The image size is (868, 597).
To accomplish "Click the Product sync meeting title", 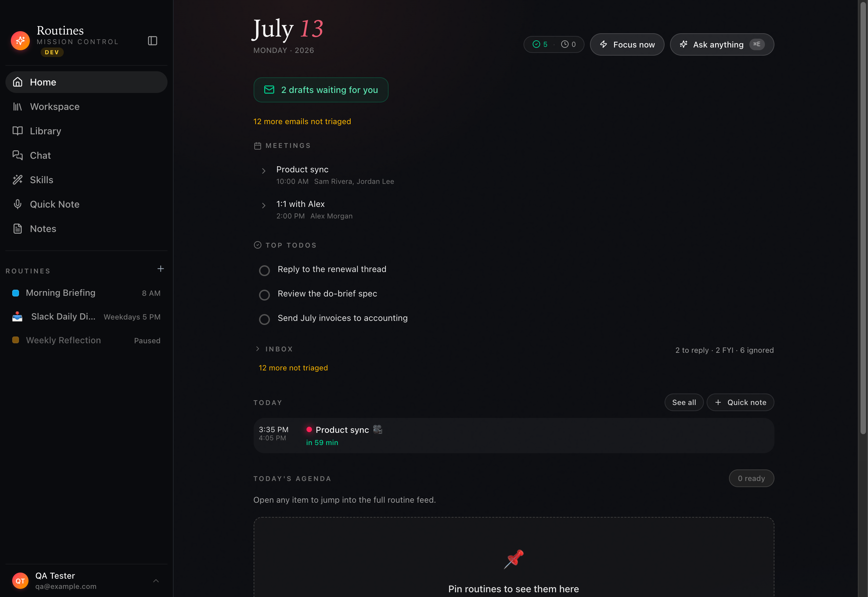I will coord(302,170).
